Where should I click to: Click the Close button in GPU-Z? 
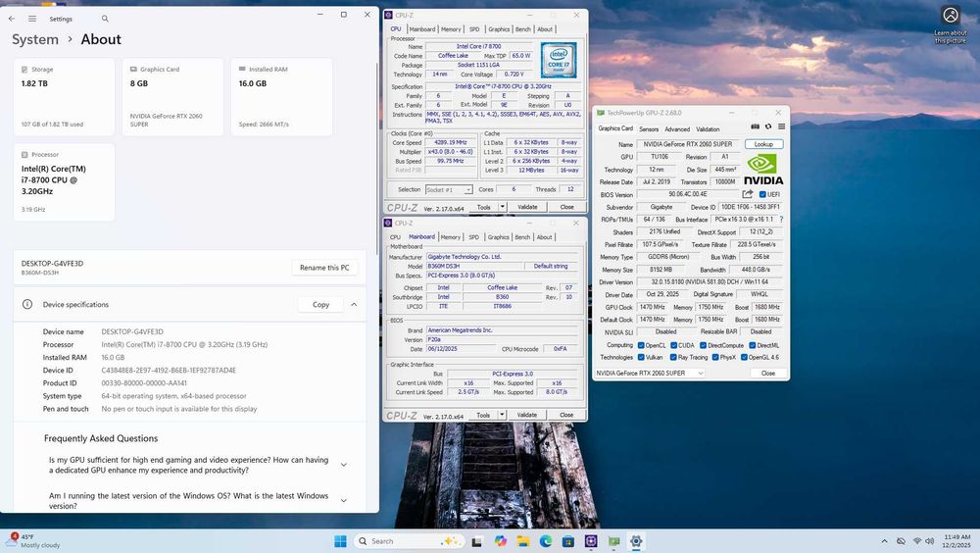(x=768, y=373)
